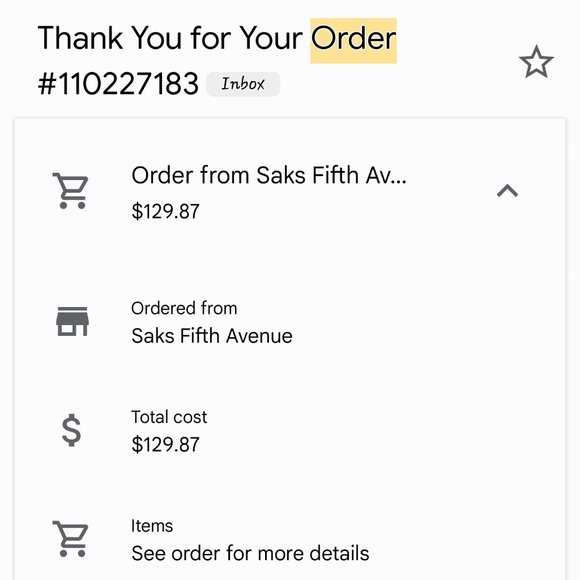Open 'See order for more details' text
The height and width of the screenshot is (580, 580).
click(250, 553)
